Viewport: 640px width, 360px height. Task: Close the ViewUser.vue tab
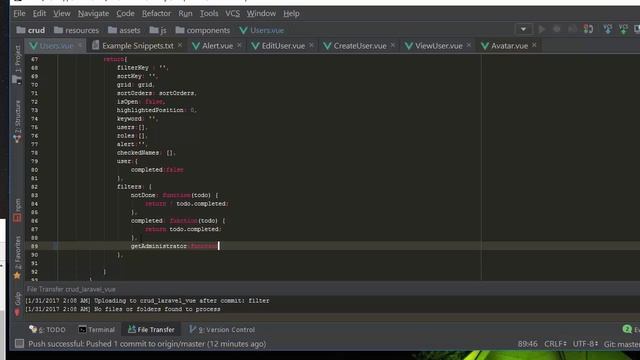point(469,45)
